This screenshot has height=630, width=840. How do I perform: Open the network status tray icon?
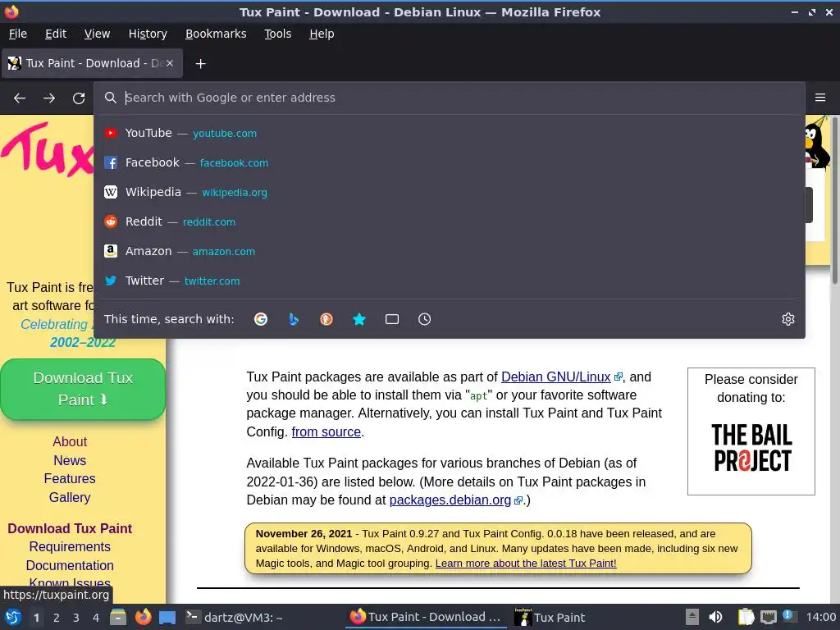[x=768, y=617]
